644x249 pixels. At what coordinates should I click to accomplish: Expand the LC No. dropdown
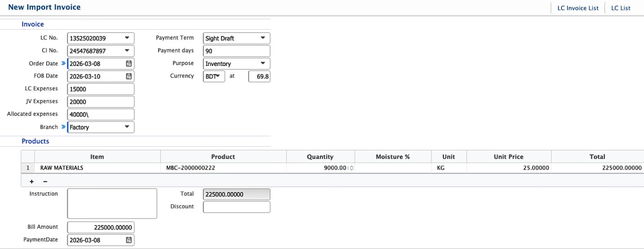[127, 38]
